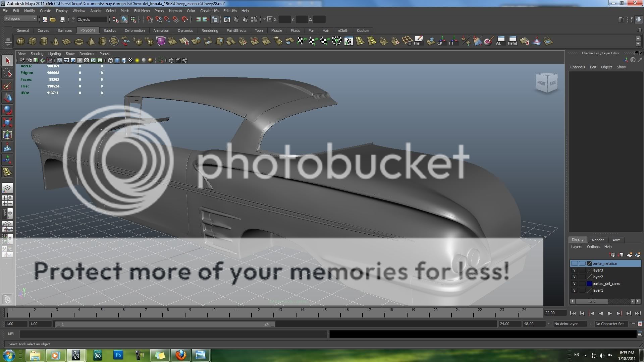Open the input operations dropdown arrow beside X field
Image resolution: width=644 pixels, height=362 pixels.
point(264,19)
